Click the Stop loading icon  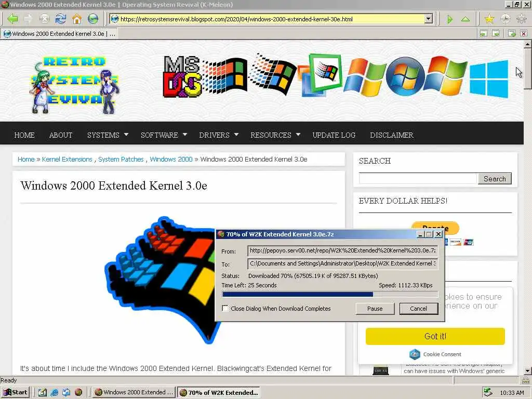pyautogui.click(x=44, y=19)
